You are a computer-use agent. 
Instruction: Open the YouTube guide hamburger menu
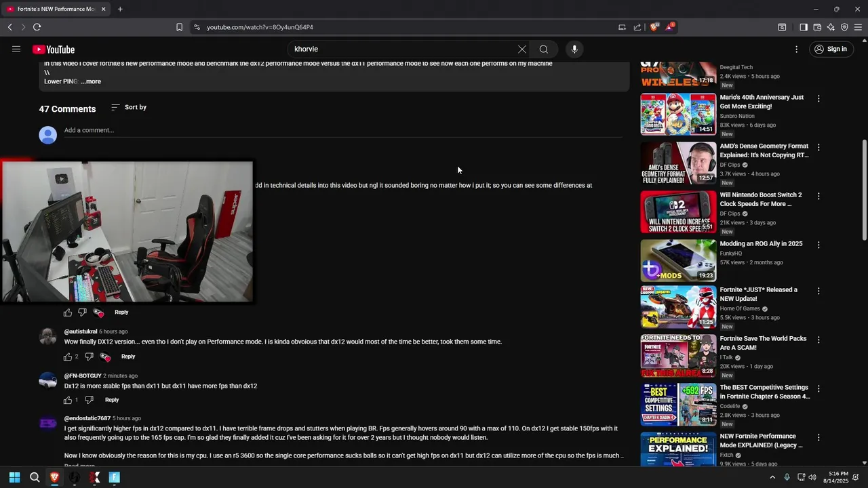point(16,49)
